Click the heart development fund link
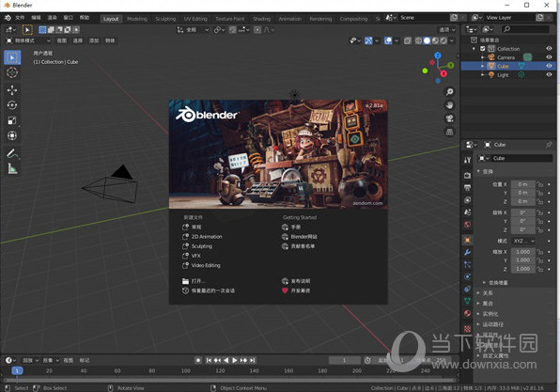 (296, 290)
